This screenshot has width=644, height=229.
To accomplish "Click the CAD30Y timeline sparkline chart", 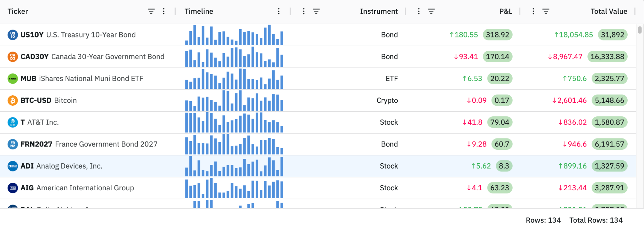I will tap(234, 57).
